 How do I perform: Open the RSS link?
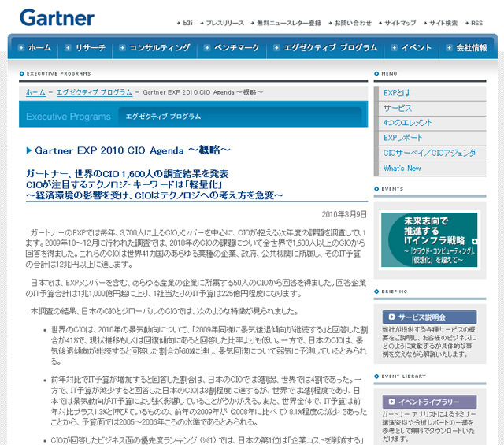(476, 23)
